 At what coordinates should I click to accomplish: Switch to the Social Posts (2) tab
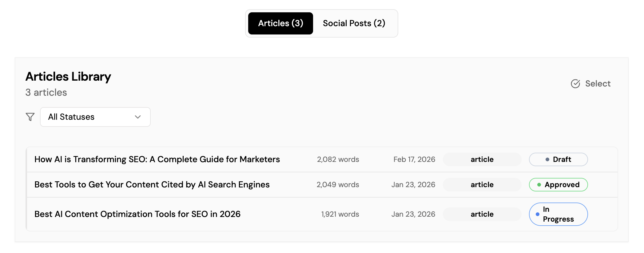click(x=354, y=23)
